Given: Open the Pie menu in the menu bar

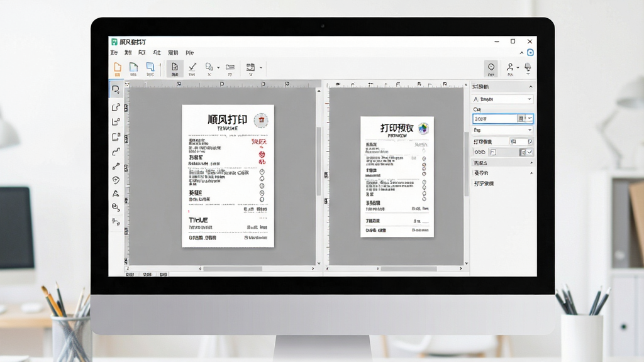Looking at the screenshot, I should 189,53.
